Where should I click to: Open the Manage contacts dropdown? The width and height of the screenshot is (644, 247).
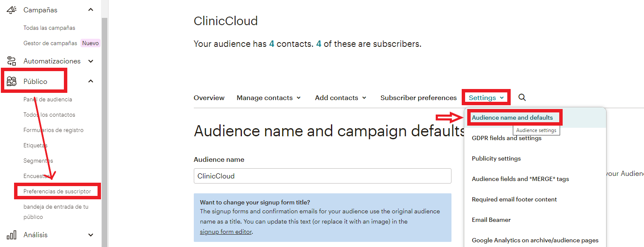click(269, 98)
